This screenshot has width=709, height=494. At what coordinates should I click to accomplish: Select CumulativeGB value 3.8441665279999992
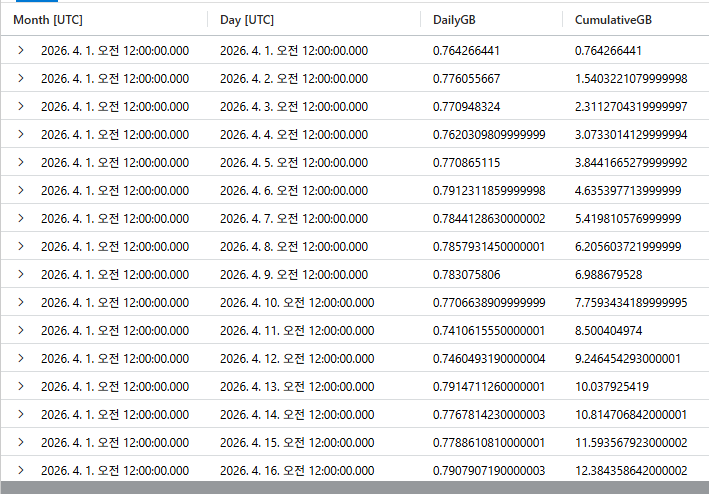pyautogui.click(x=631, y=163)
